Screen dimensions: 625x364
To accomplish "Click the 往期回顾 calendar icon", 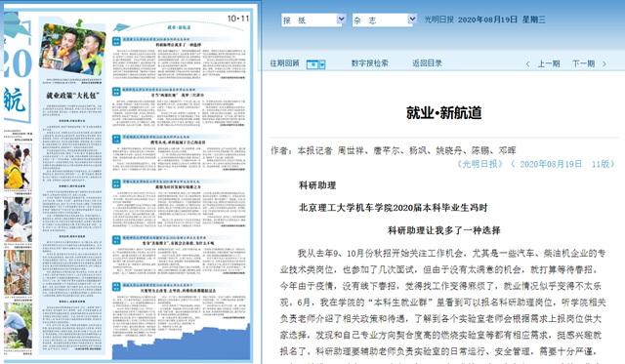I will [312, 64].
